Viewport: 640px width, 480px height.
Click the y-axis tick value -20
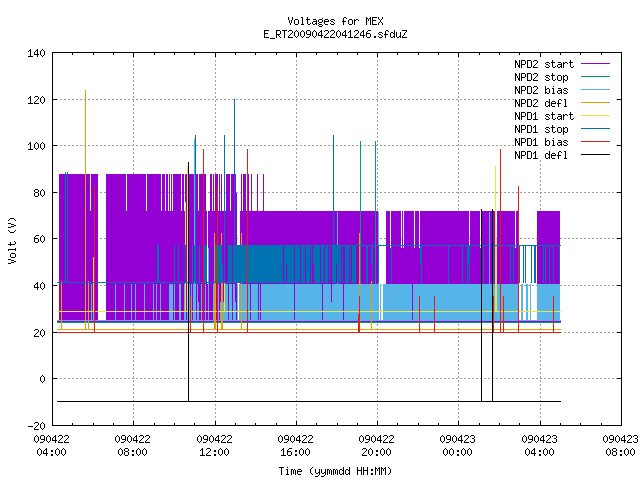(36, 426)
